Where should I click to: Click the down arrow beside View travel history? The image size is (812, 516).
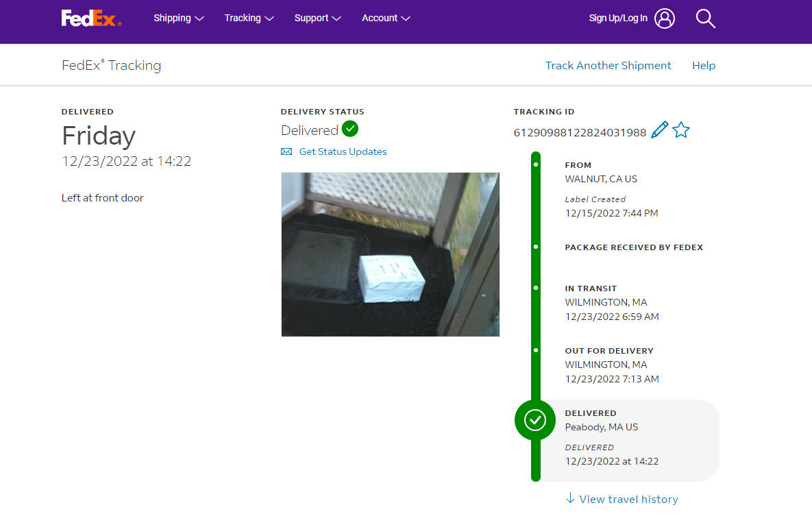[570, 498]
